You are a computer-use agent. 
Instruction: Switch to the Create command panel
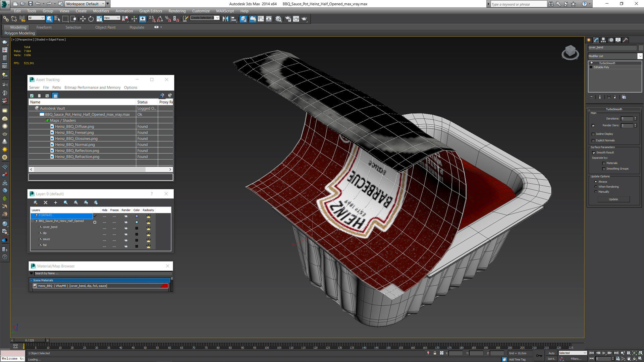click(589, 40)
